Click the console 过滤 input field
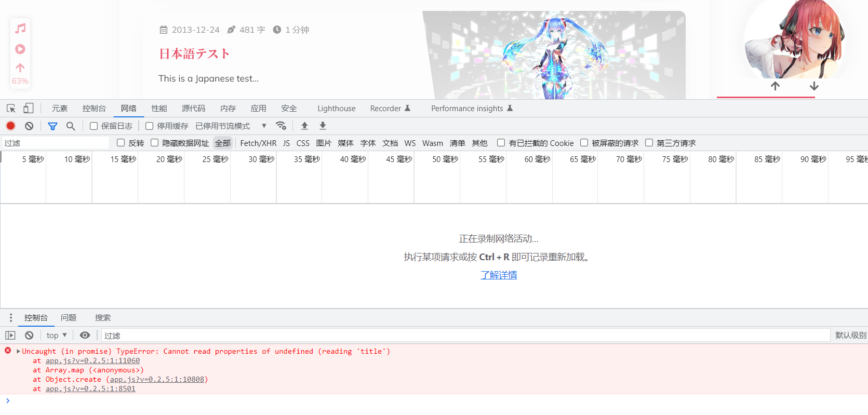The height and width of the screenshot is (415, 868). (465, 336)
